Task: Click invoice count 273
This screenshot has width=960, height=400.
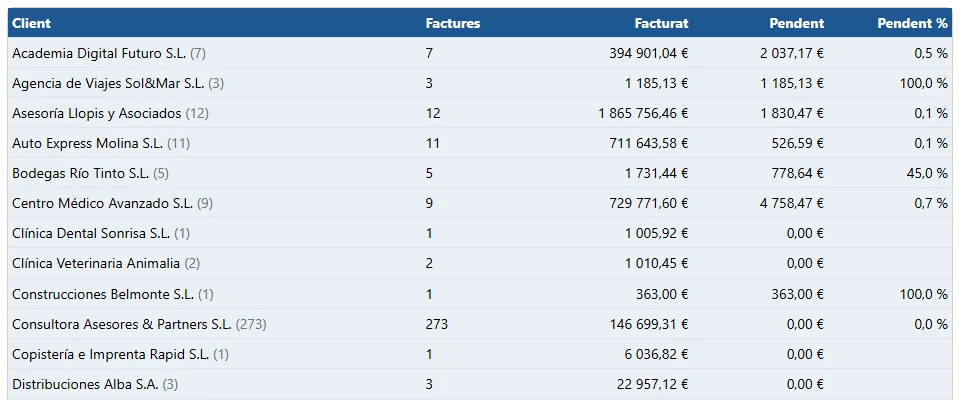Action: pyautogui.click(x=437, y=324)
